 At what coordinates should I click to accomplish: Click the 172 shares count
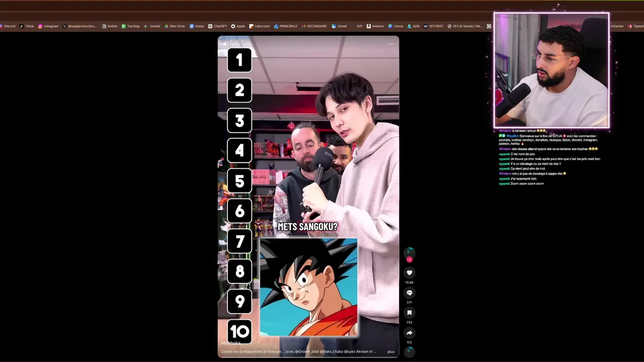tap(409, 342)
